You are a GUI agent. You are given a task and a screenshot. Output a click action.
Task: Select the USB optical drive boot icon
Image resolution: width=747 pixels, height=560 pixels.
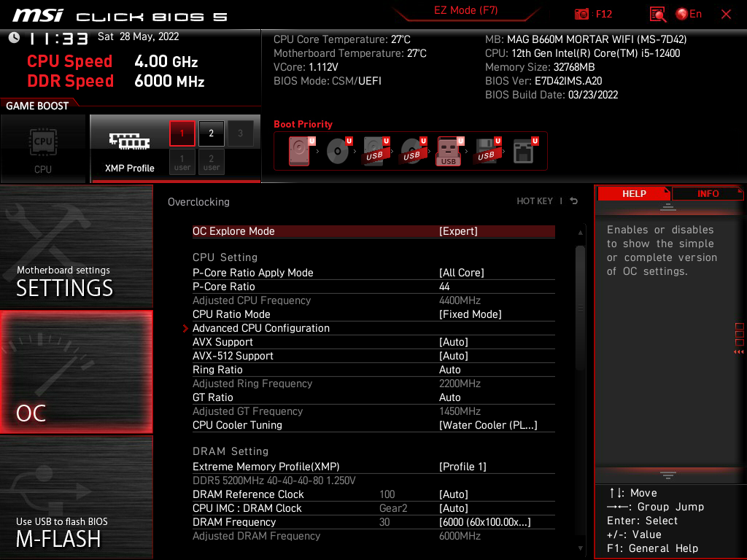413,150
